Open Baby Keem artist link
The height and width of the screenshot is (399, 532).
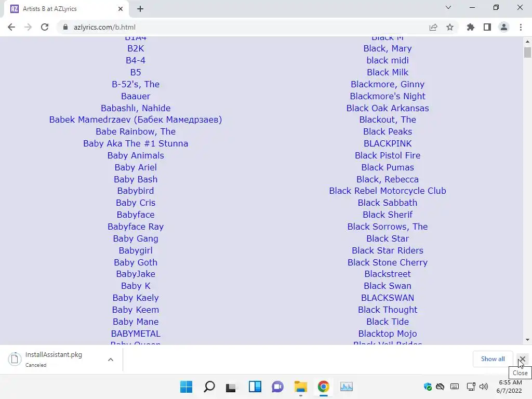pyautogui.click(x=136, y=310)
